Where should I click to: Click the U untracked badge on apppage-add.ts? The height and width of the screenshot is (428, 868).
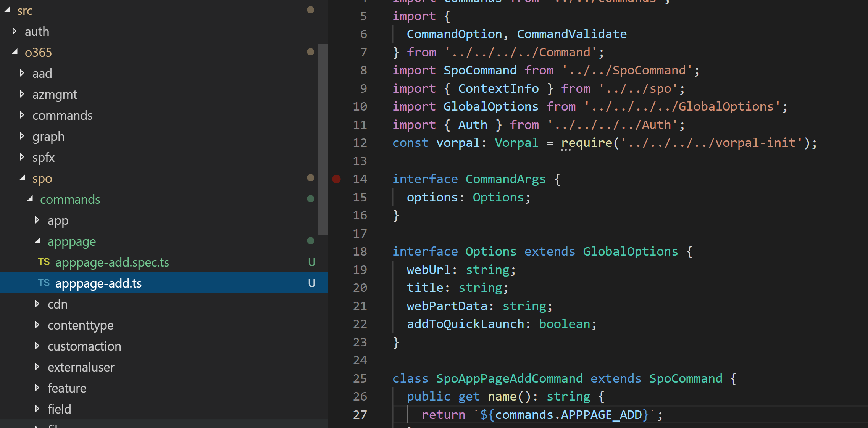[x=312, y=283]
